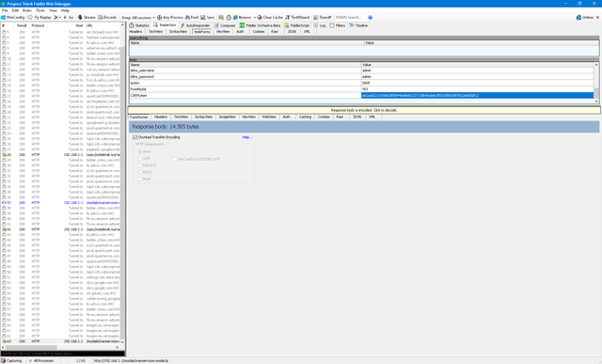Click the Go resume button
602x364 pixels.
pyautogui.click(x=69, y=17)
